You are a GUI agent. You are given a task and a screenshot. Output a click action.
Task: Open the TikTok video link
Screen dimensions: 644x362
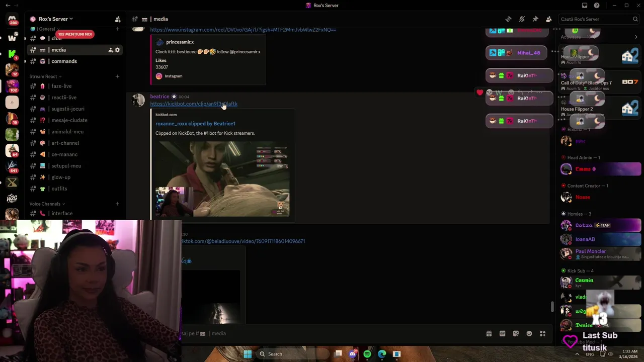pyautogui.click(x=243, y=241)
